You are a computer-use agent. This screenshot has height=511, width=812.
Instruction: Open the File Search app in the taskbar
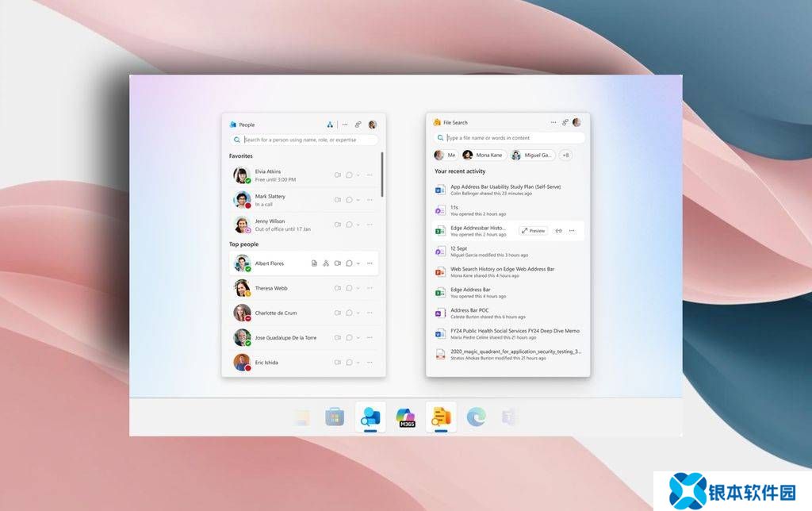441,417
